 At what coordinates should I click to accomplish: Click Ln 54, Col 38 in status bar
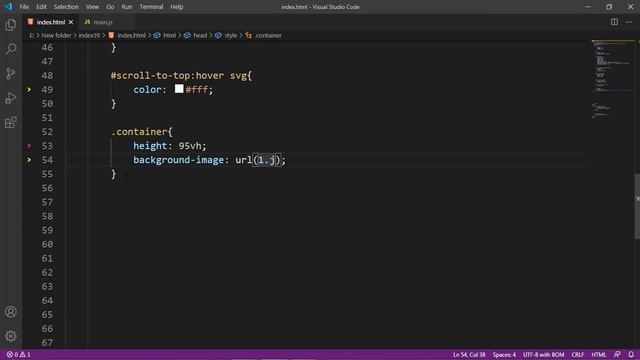point(469,355)
